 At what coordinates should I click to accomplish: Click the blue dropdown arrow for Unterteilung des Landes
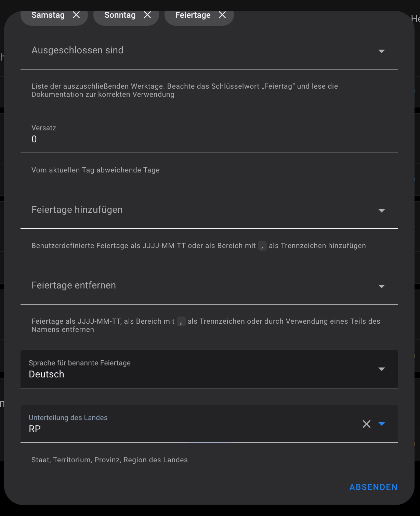click(382, 424)
